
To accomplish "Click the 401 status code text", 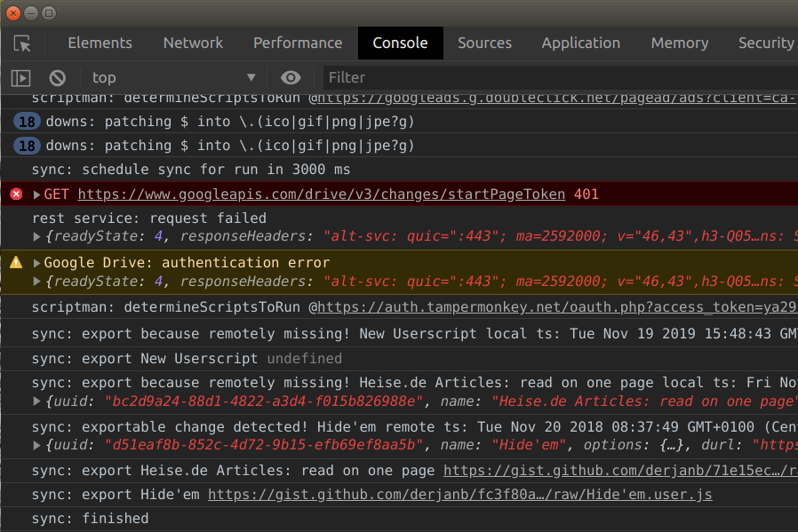I will click(587, 195).
